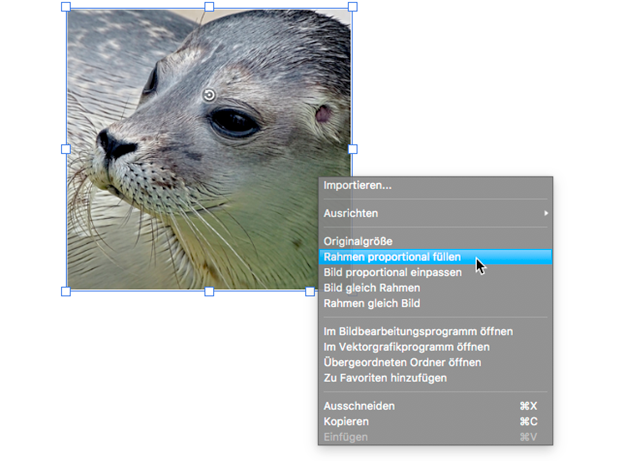Click Übergeordneten Ordner öffnen
624x461 pixels.
[402, 362]
